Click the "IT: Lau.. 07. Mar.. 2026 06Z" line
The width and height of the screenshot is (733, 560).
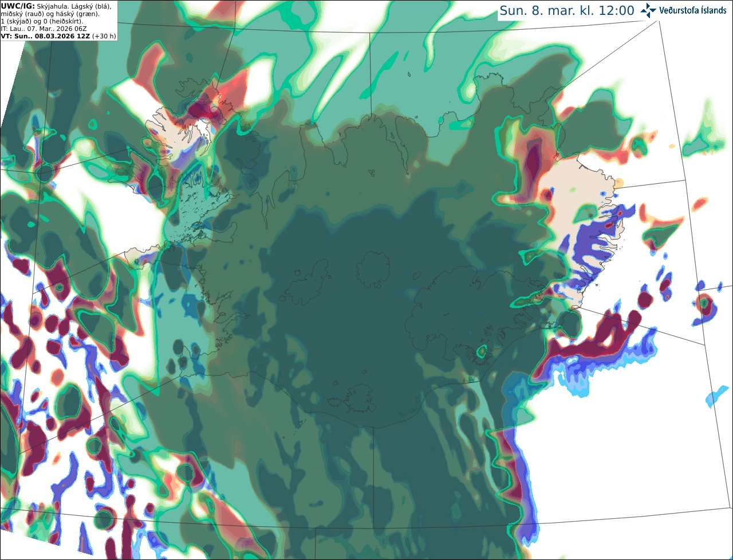coord(44,29)
